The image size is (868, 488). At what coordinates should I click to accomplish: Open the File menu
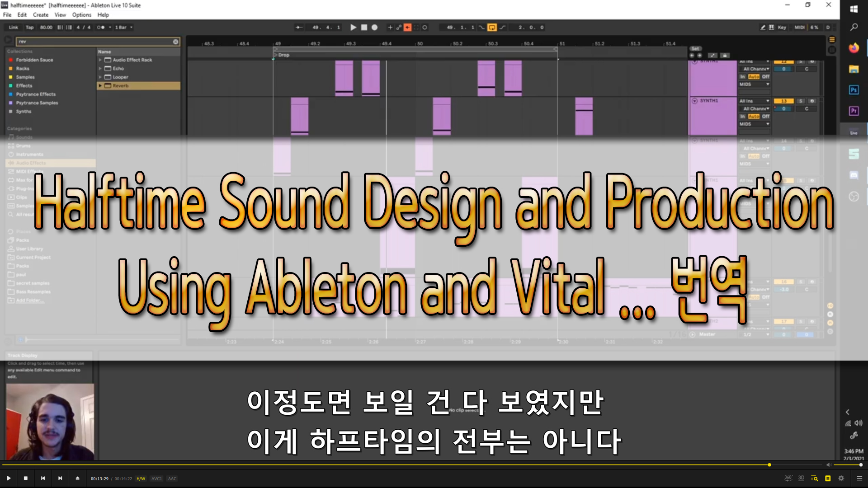click(7, 15)
